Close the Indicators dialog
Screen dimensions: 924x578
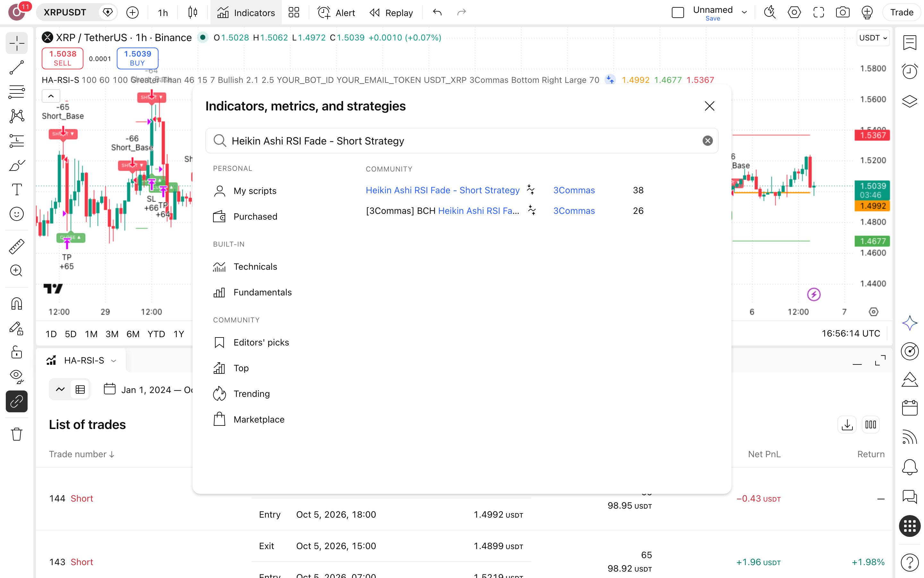click(x=709, y=106)
